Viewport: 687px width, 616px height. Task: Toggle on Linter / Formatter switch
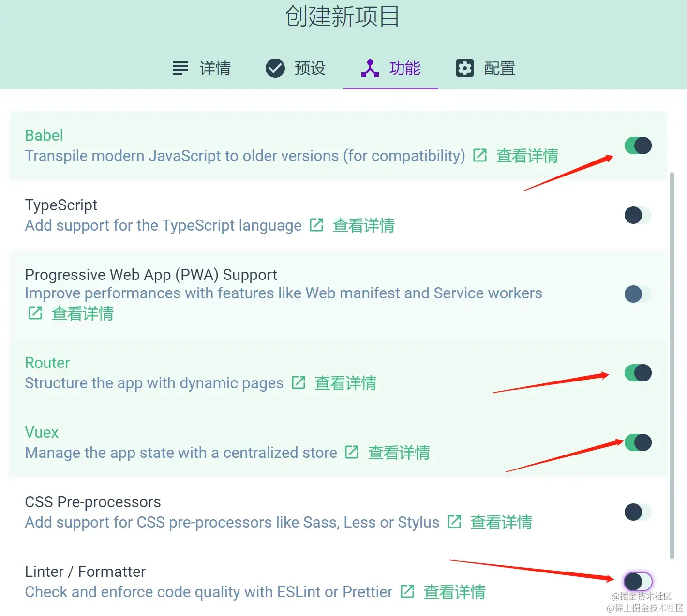click(638, 582)
